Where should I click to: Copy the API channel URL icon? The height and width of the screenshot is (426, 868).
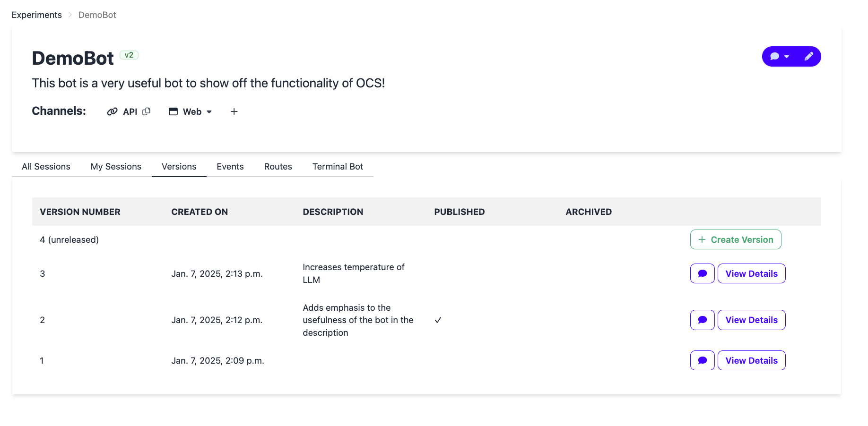point(147,111)
